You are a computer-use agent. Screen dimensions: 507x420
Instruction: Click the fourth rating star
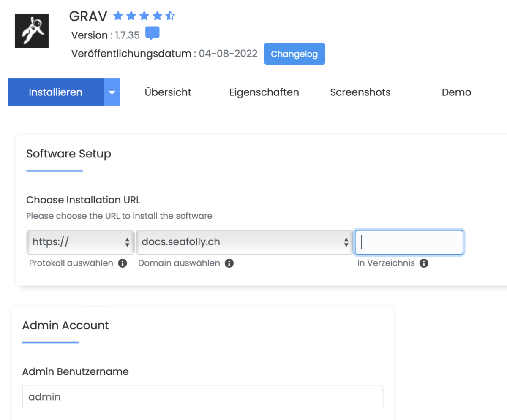coord(157,16)
